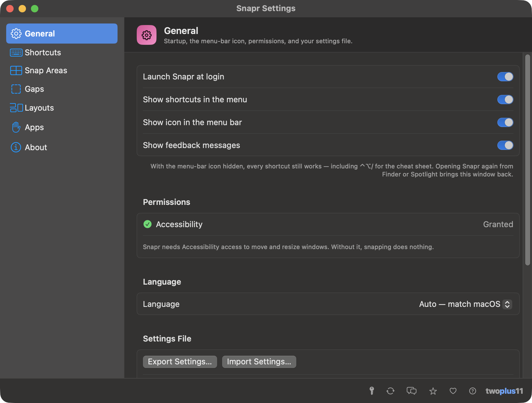Image resolution: width=532 pixels, height=403 pixels.
Task: Click the chat bubbles feedback icon
Action: click(x=412, y=391)
